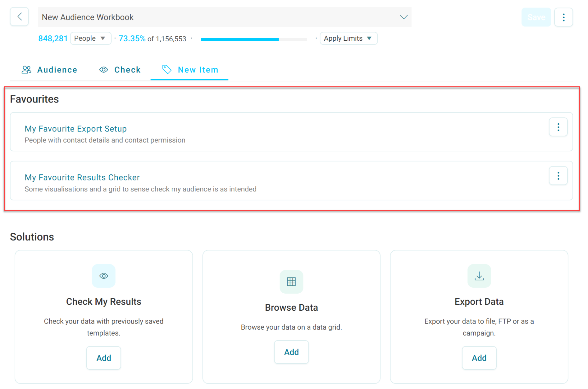This screenshot has height=389, width=588.
Task: Switch to the Audience tab
Action: [x=49, y=70]
